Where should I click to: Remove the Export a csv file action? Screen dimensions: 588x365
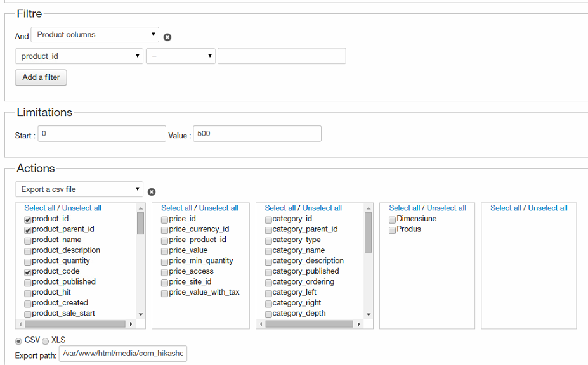pyautogui.click(x=152, y=192)
